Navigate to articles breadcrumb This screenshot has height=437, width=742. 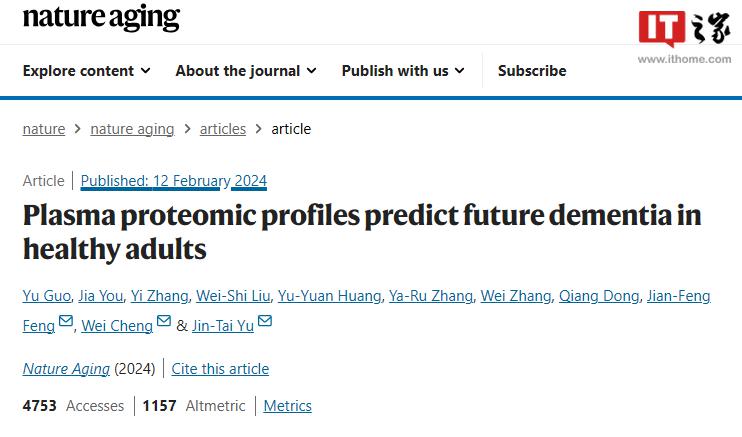(223, 128)
